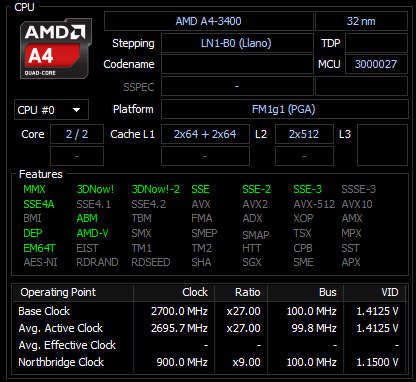Click the AVX2 feature flag
This screenshot has height=382, width=416.
click(x=255, y=204)
